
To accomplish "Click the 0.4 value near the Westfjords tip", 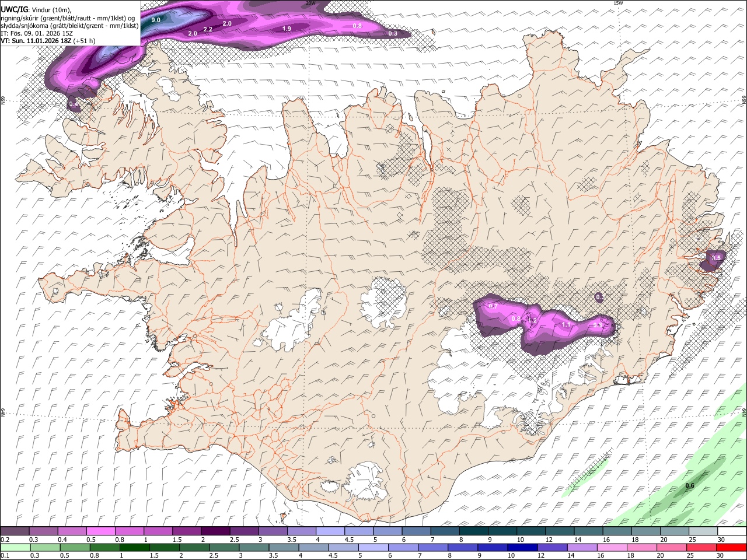I will 74,104.
